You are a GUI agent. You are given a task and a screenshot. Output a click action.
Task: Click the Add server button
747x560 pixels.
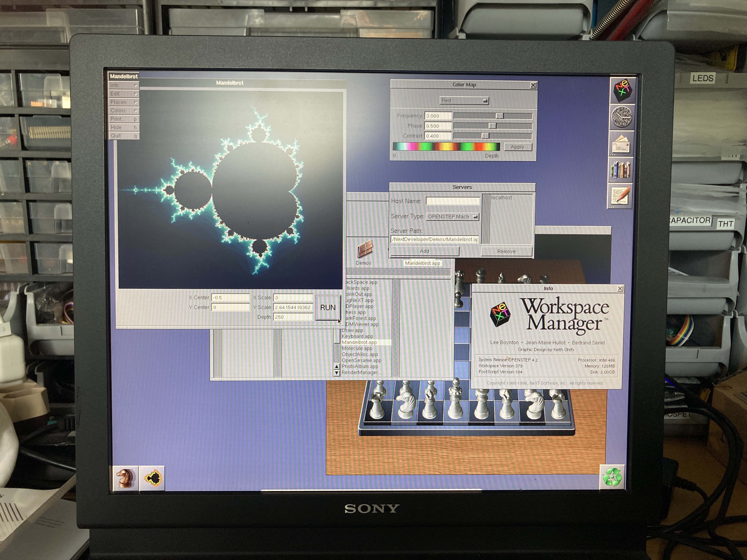(x=424, y=251)
